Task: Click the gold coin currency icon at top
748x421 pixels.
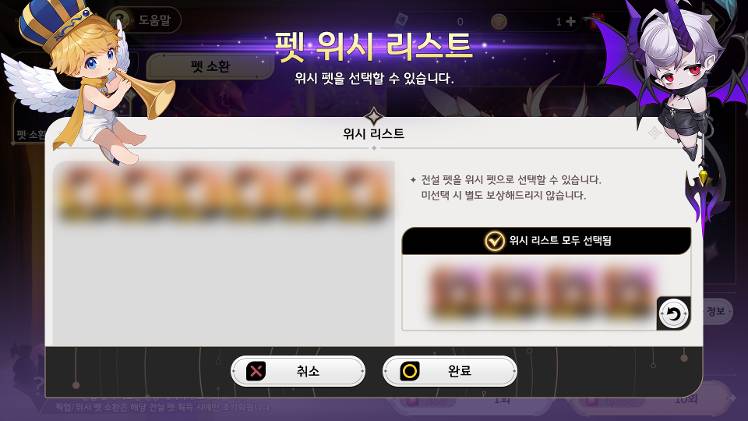Action: point(499,21)
